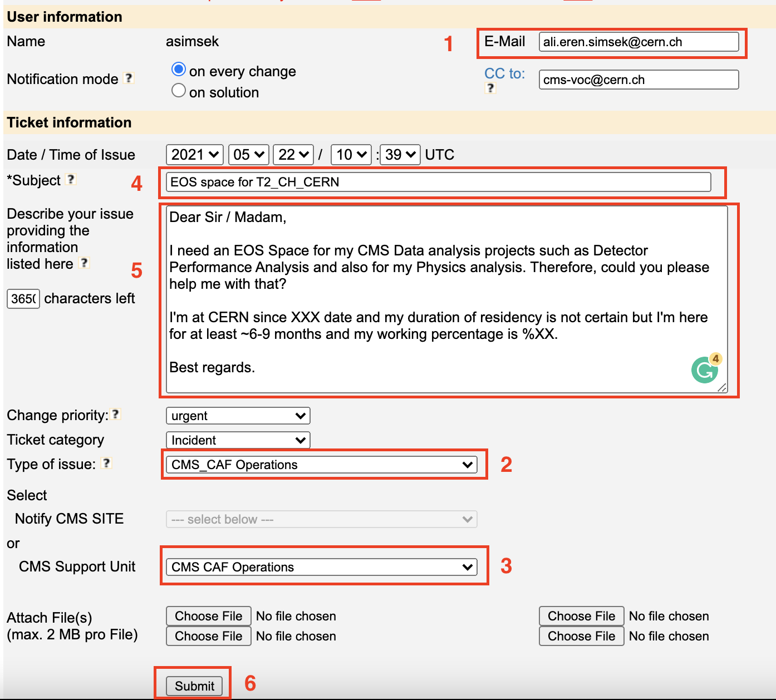Click second Choose File button on left

[x=209, y=636]
